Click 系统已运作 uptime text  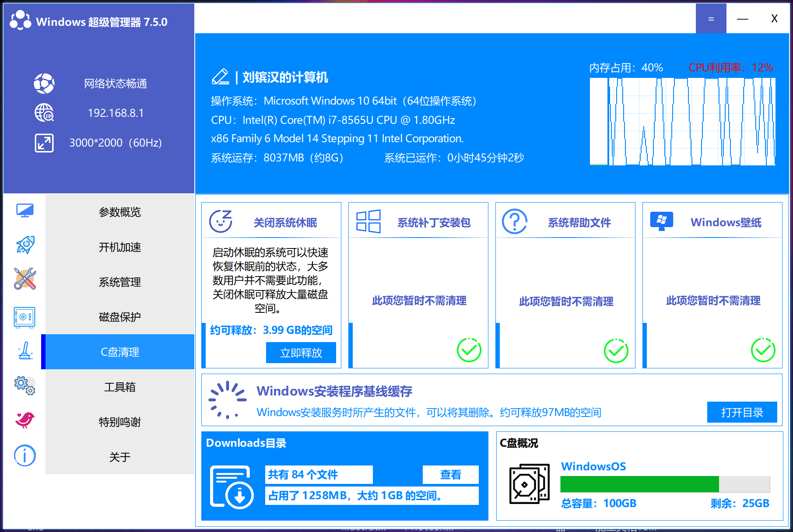(454, 158)
